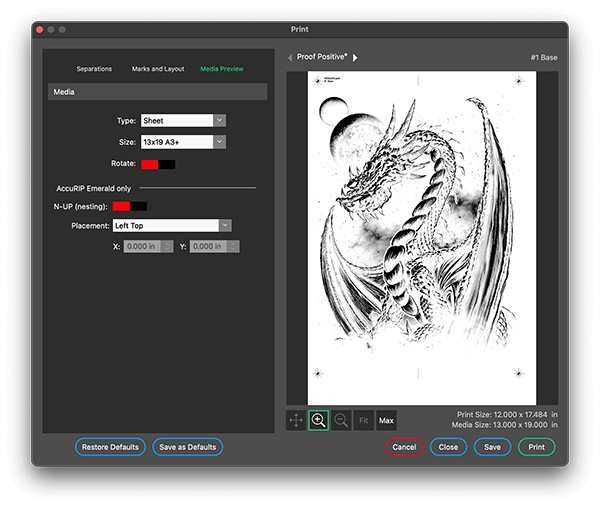The height and width of the screenshot is (508, 600).
Task: Click the Media Size readout text
Action: click(504, 425)
